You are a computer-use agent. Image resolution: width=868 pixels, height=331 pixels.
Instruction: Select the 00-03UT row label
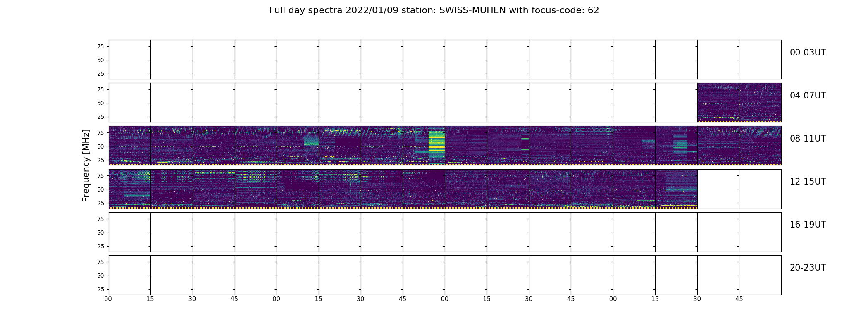(x=808, y=53)
